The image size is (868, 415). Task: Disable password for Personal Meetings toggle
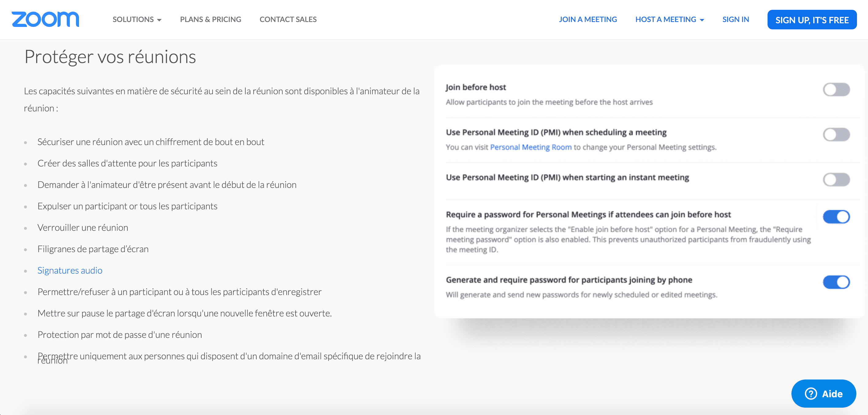[836, 217]
